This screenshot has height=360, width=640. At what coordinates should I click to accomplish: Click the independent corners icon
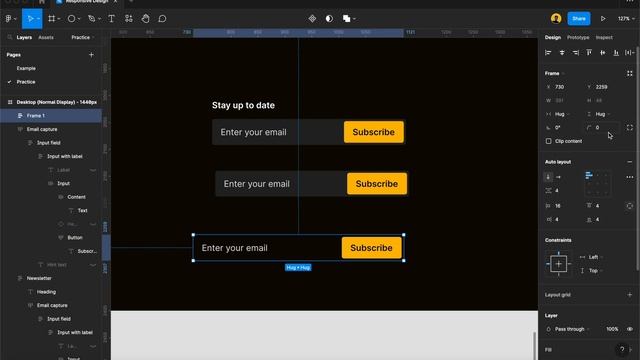pos(630,128)
